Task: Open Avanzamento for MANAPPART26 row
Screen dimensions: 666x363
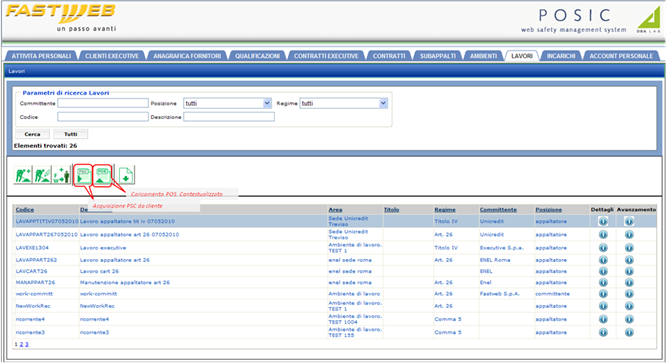Action: click(629, 282)
